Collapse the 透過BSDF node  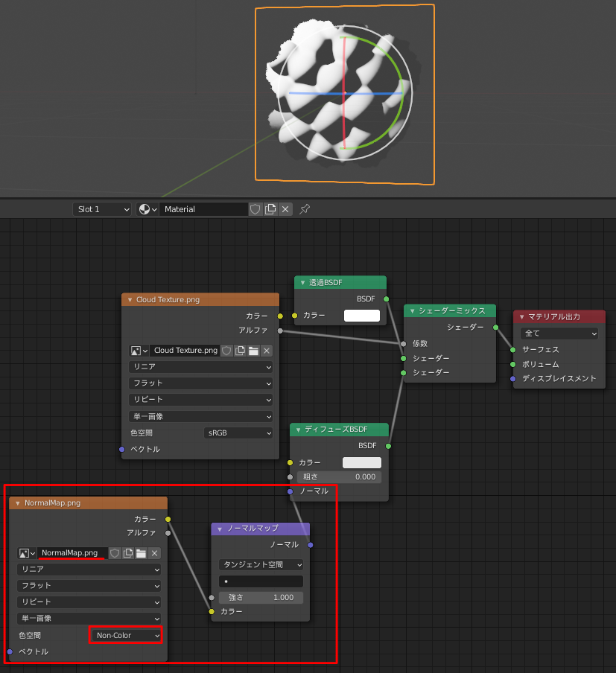[x=302, y=282]
